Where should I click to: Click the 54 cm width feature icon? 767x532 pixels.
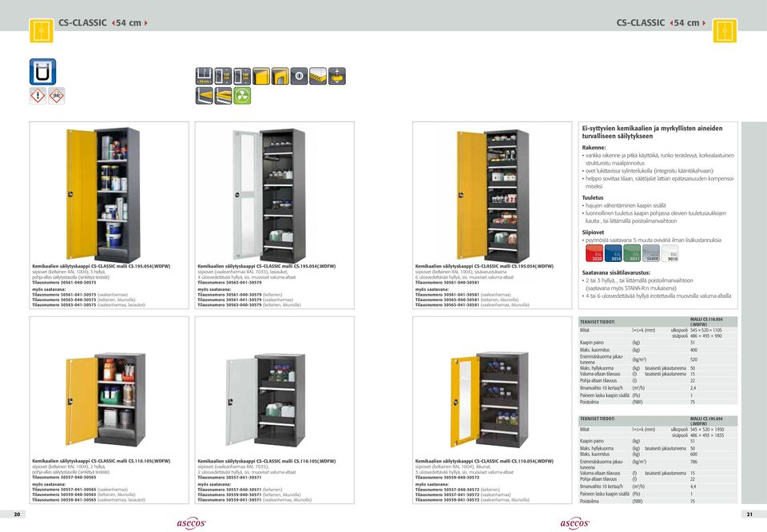pos(204,76)
